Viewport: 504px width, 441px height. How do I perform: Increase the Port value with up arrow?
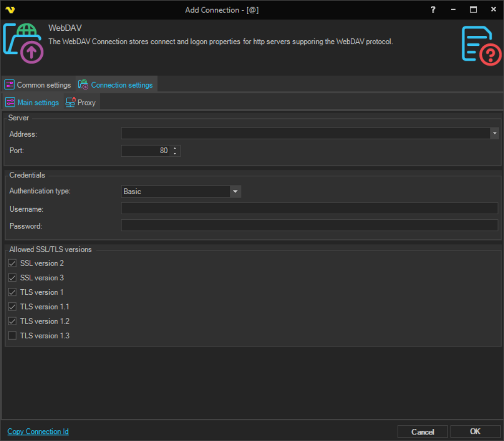point(175,148)
